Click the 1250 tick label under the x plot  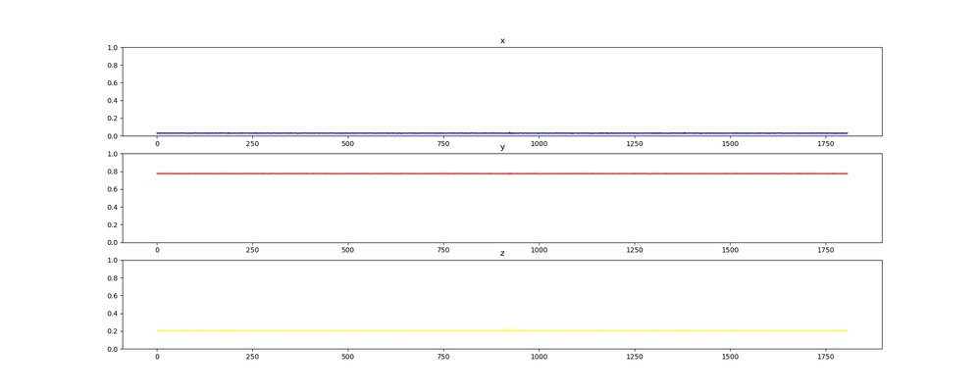[x=635, y=143]
